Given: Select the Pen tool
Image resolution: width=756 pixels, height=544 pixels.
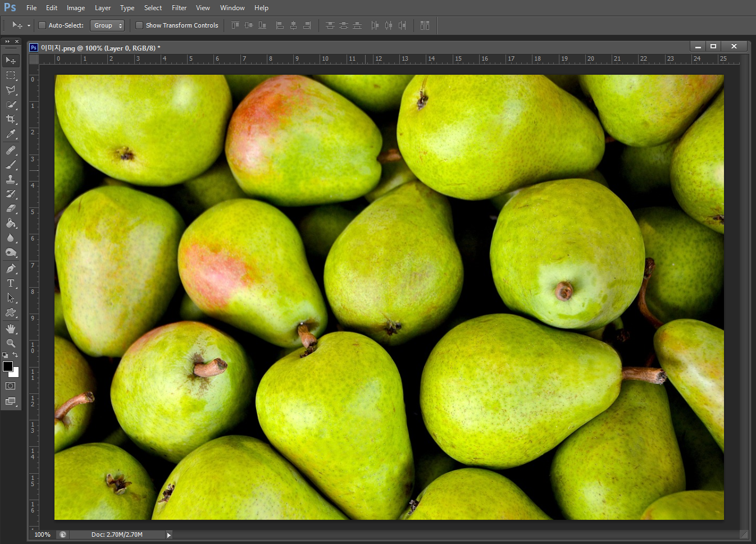Looking at the screenshot, I should [x=11, y=269].
